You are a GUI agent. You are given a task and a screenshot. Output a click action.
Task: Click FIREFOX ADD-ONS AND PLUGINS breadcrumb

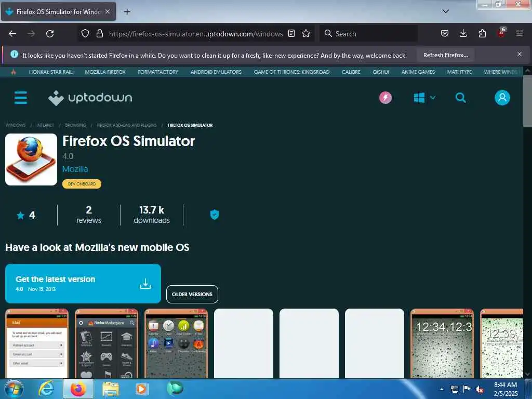click(x=127, y=125)
